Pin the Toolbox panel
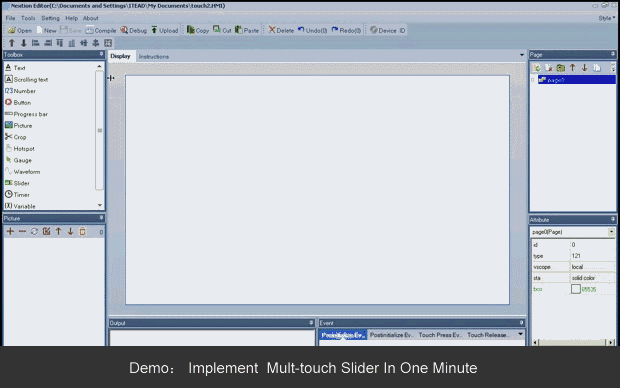Screen dimensions: 620x388 pyautogui.click(x=101, y=54)
